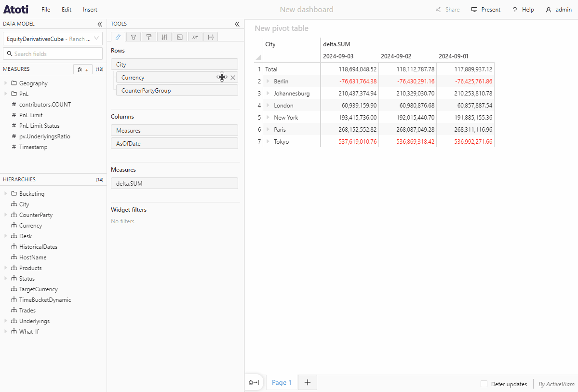Viewport: 578px width, 392px height.
Task: Click the Atoti logo
Action: pyautogui.click(x=16, y=9)
